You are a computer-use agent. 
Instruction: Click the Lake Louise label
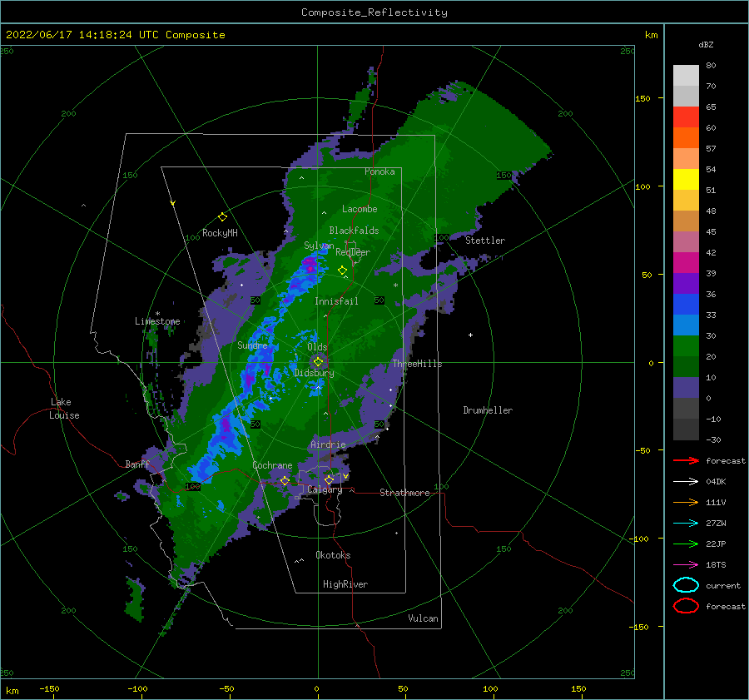(x=64, y=409)
